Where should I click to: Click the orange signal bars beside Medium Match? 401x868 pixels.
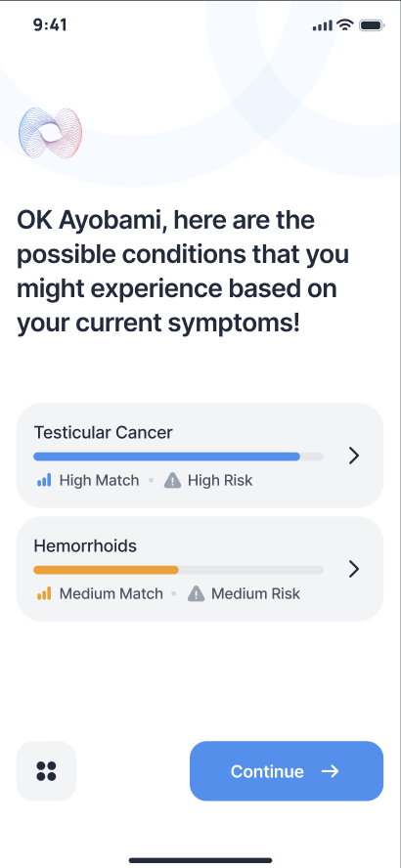click(x=44, y=593)
